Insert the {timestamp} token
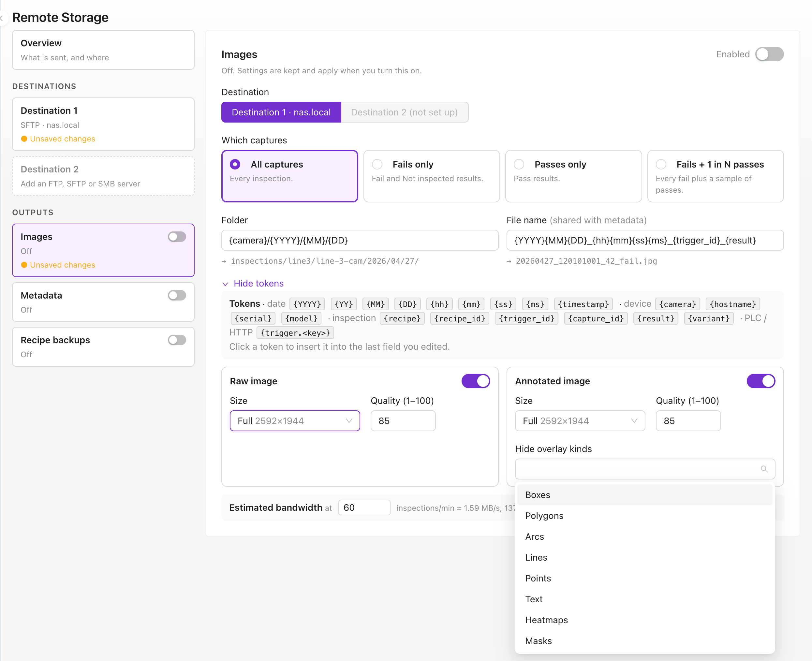The width and height of the screenshot is (812, 661). click(583, 304)
